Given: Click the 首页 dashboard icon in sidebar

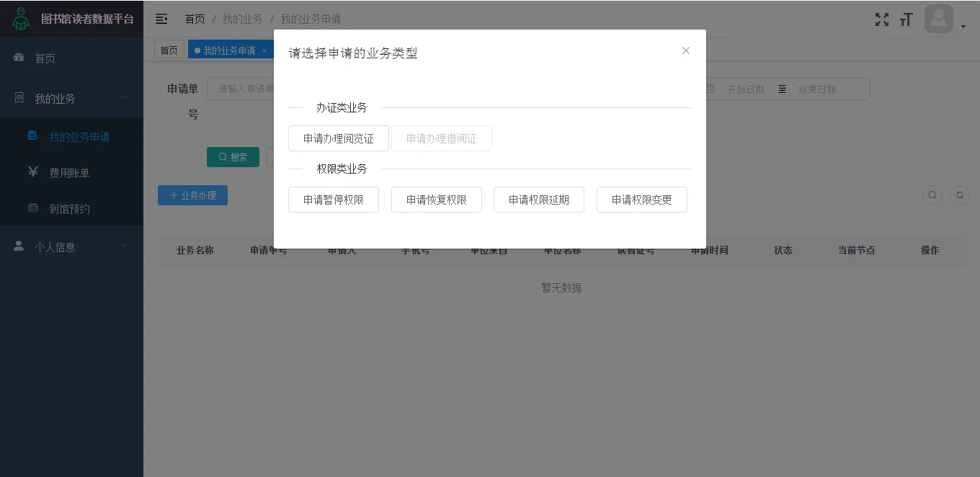Looking at the screenshot, I should click(19, 58).
